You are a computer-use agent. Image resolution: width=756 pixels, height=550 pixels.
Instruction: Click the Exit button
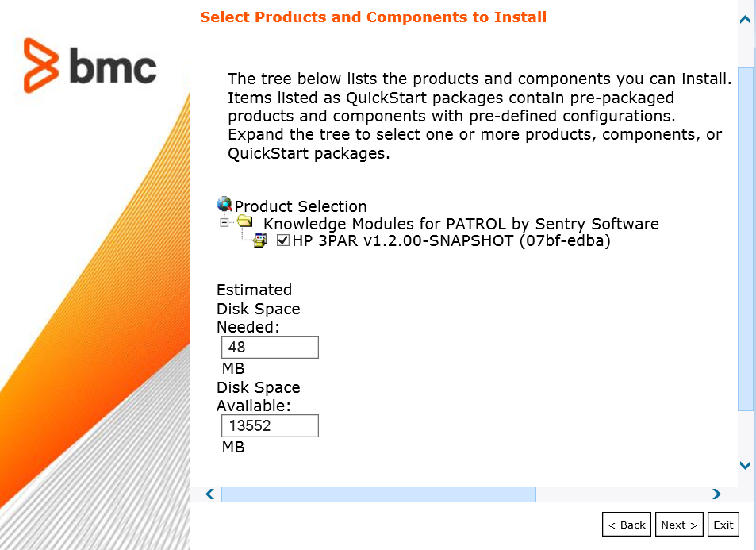(723, 524)
